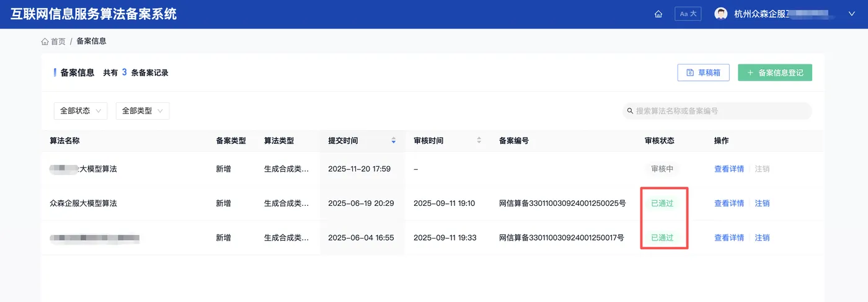Click submit time 2025-06-04 16:55
The height and width of the screenshot is (302, 868).
click(x=360, y=238)
